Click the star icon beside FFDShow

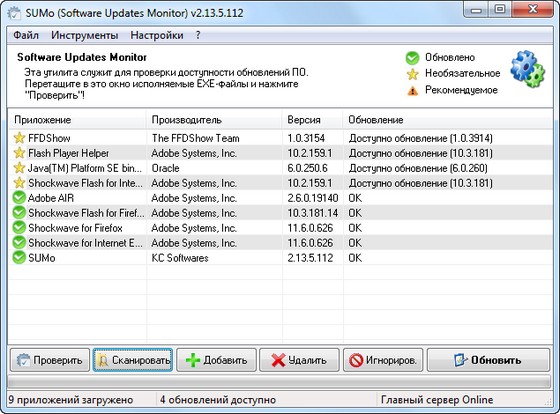19,138
